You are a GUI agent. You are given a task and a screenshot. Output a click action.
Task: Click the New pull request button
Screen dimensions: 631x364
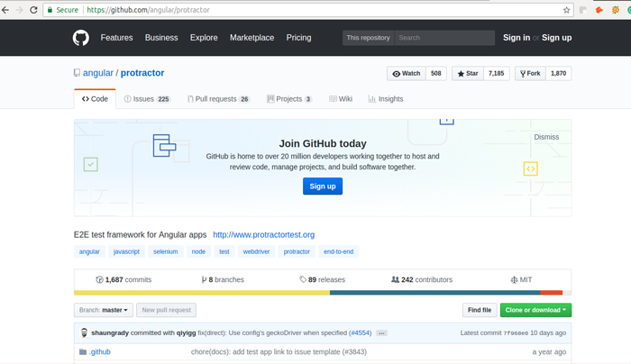tap(166, 310)
